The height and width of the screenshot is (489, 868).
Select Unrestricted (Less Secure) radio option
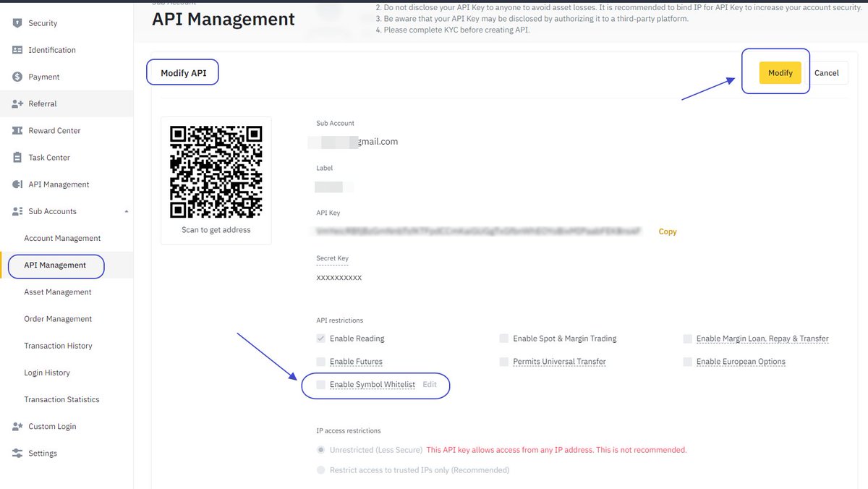[x=320, y=449]
